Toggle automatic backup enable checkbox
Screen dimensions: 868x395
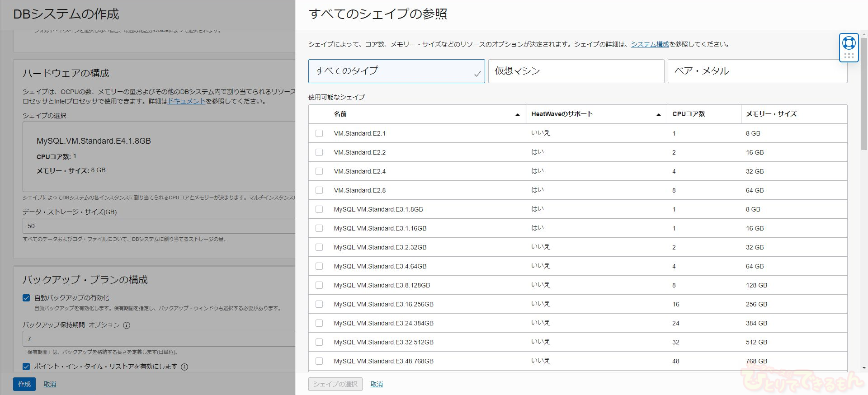[26, 298]
